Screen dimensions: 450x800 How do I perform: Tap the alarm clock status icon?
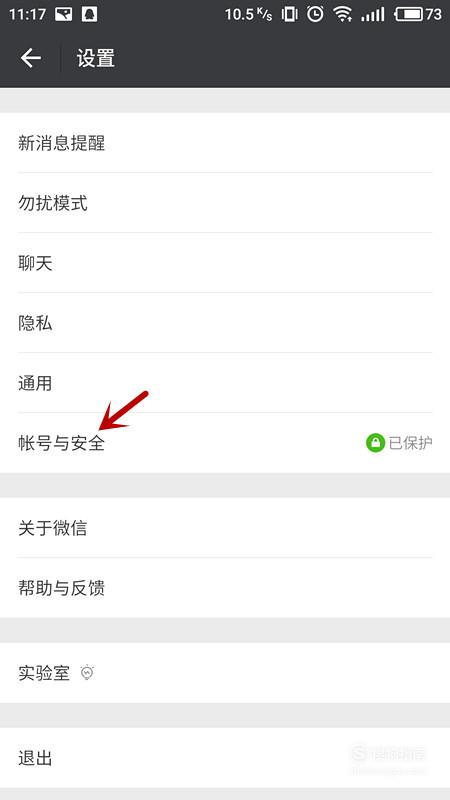(315, 14)
